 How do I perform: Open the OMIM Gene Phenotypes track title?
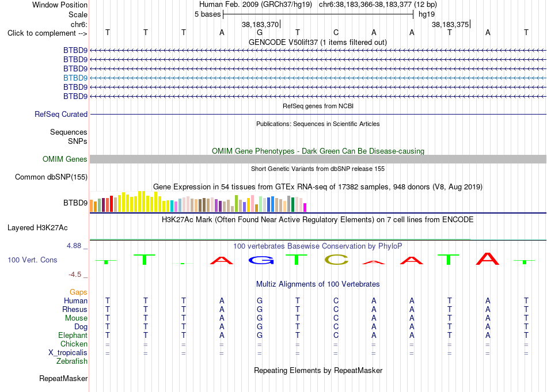tap(318, 151)
